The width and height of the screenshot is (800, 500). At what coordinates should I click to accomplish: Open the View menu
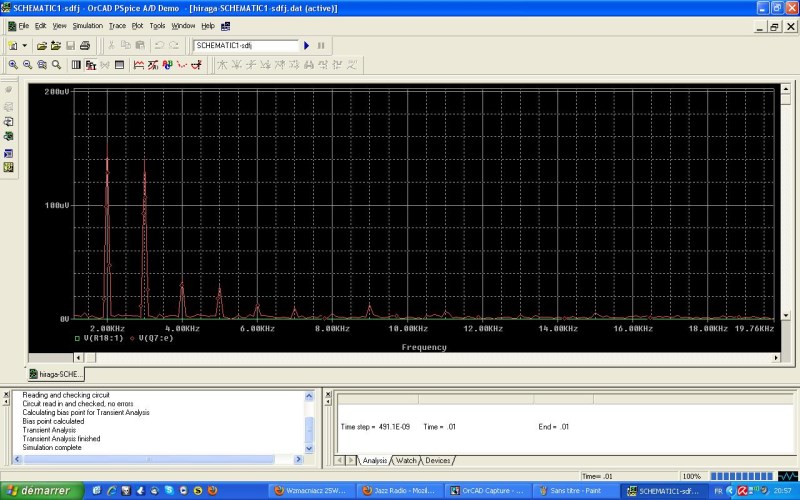59,26
